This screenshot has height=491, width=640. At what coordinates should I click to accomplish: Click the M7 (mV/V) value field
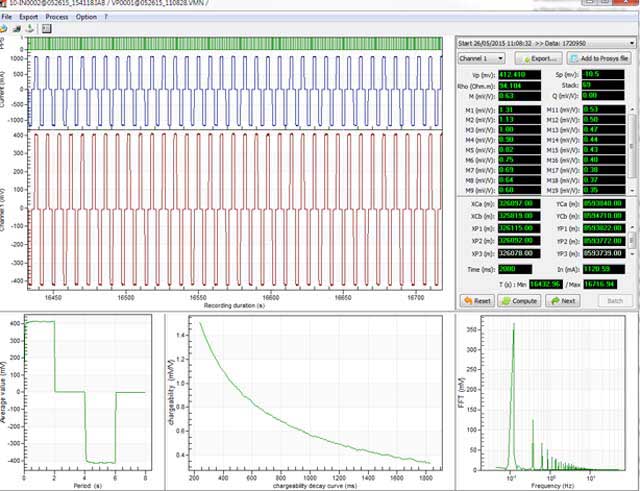point(518,170)
